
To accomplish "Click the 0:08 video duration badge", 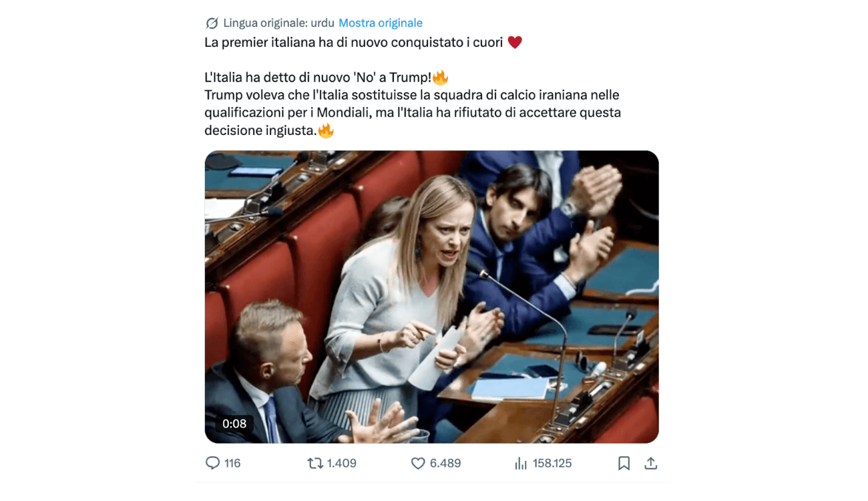I will (x=234, y=424).
